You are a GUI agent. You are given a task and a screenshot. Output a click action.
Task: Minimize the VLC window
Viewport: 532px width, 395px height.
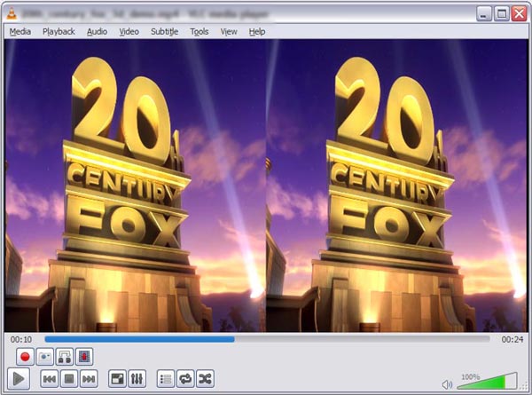click(x=483, y=14)
